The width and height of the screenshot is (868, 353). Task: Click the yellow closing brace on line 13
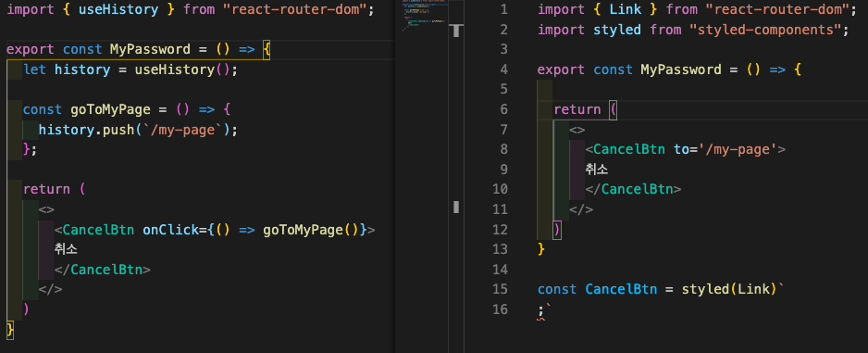[541, 249]
